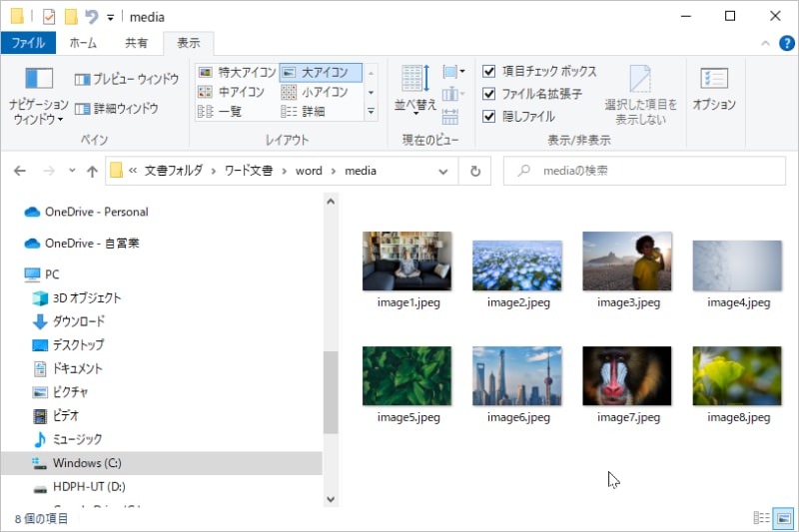Screen dimensions: 799x532
Task: Refresh the media folder
Action: tap(475, 171)
